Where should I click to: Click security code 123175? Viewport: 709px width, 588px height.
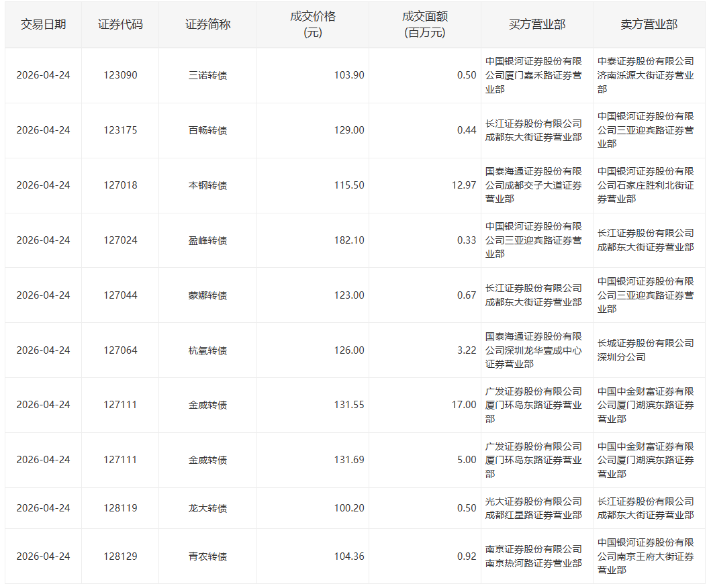(120, 130)
